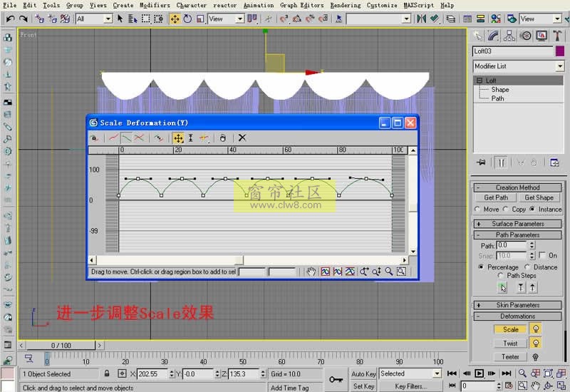Activate Select and Uniform Scale tool

pyautogui.click(x=200, y=19)
